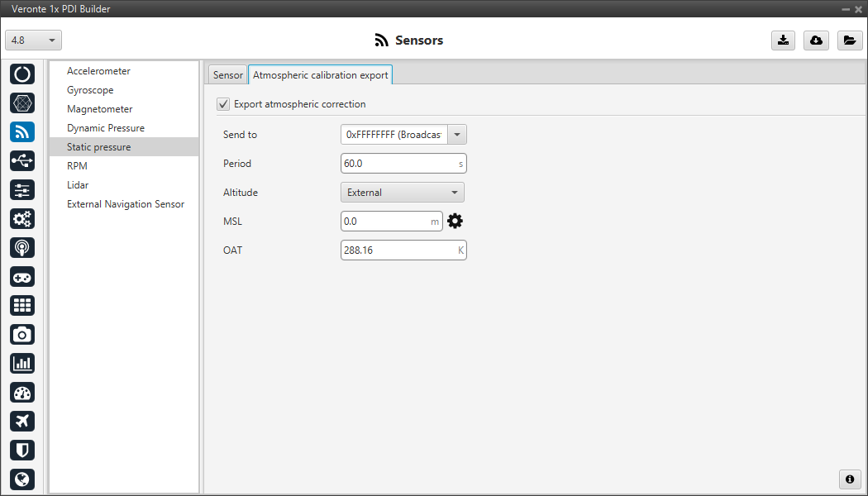868x496 pixels.
Task: Open the globe sidebar icon
Action: tap(22, 479)
